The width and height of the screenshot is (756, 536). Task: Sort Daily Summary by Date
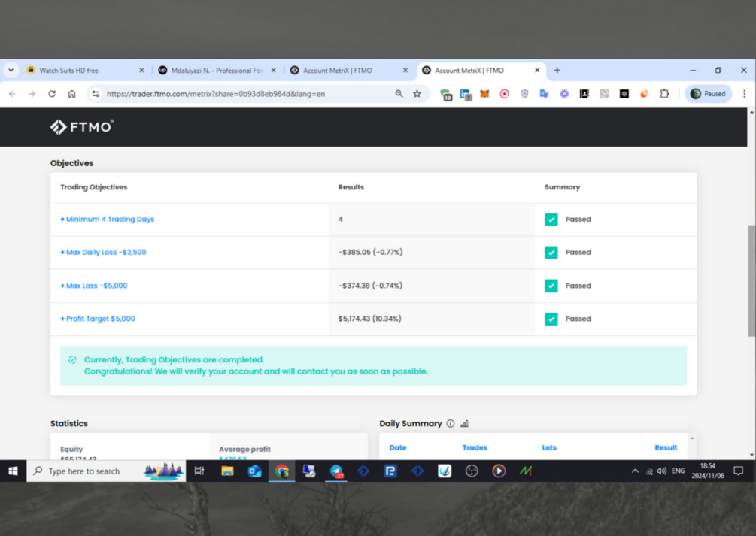click(x=398, y=448)
